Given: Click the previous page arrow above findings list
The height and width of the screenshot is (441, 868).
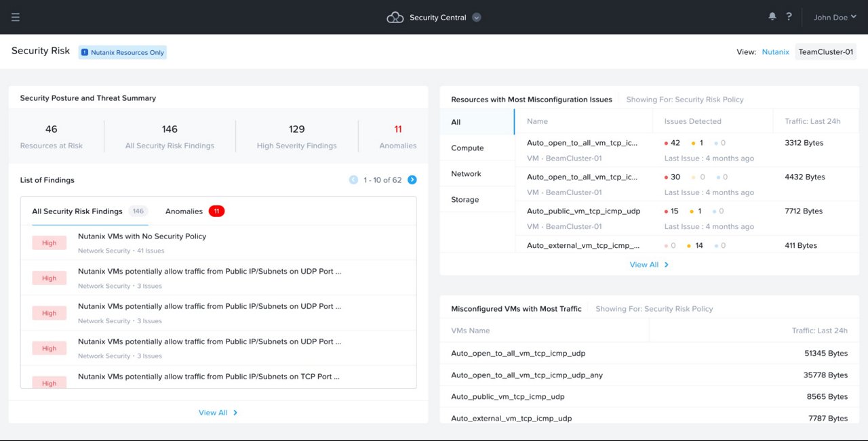Looking at the screenshot, I should click(x=353, y=180).
